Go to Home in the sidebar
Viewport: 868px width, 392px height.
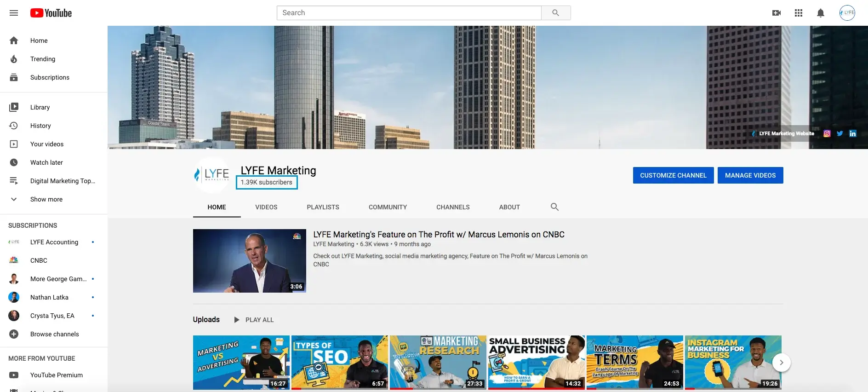pyautogui.click(x=54, y=40)
